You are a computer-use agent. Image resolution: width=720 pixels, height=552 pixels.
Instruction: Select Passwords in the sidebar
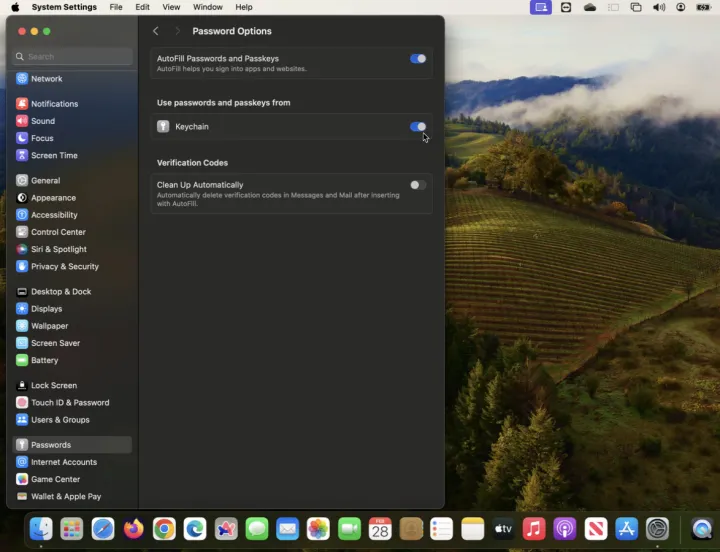point(50,445)
